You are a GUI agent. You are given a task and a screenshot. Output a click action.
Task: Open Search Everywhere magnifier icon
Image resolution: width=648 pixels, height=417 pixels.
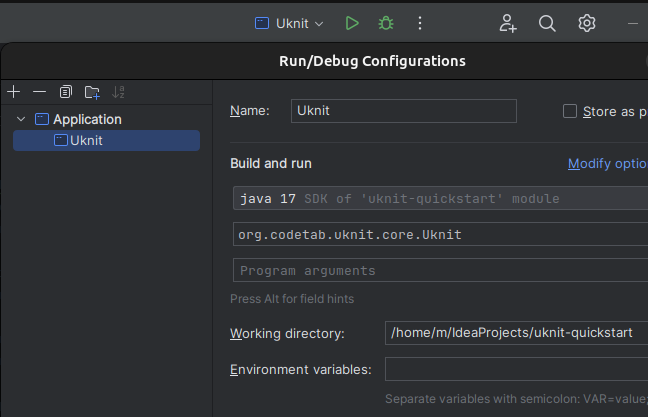click(547, 23)
